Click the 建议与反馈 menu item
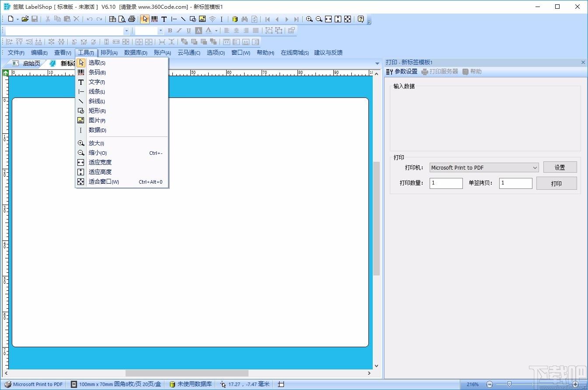This screenshot has height=390, width=588. click(328, 52)
